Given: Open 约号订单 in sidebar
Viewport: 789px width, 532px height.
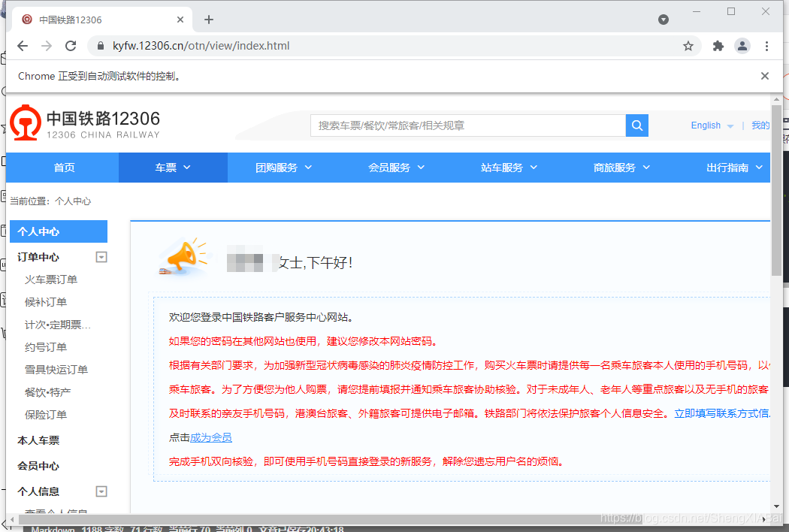Looking at the screenshot, I should coord(46,347).
